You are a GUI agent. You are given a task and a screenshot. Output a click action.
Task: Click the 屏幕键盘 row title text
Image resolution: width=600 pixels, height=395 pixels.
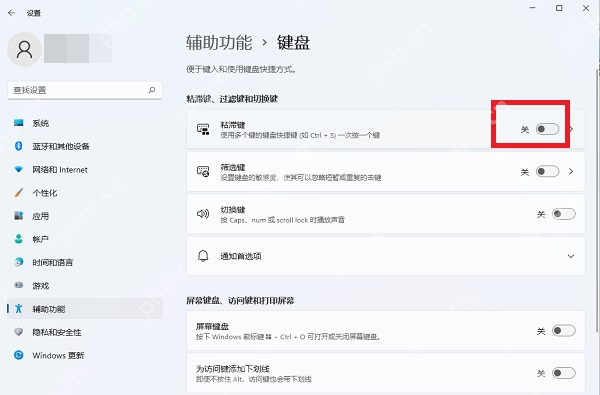[x=212, y=326]
